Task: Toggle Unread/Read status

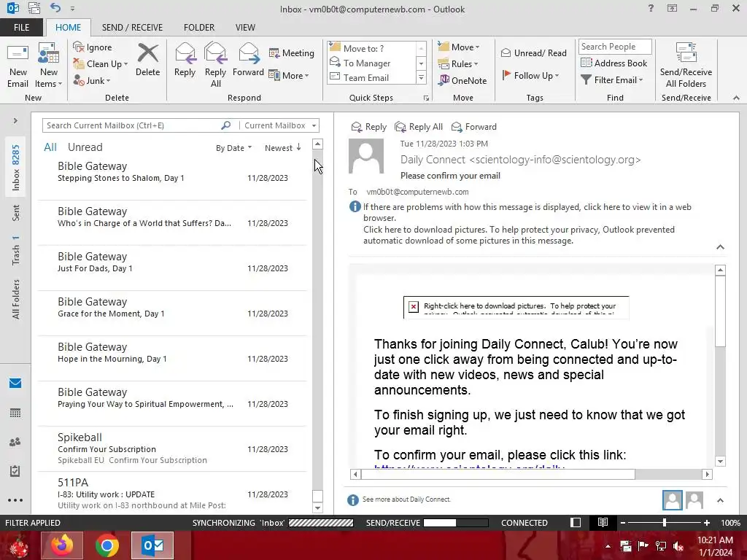Action: click(x=533, y=52)
